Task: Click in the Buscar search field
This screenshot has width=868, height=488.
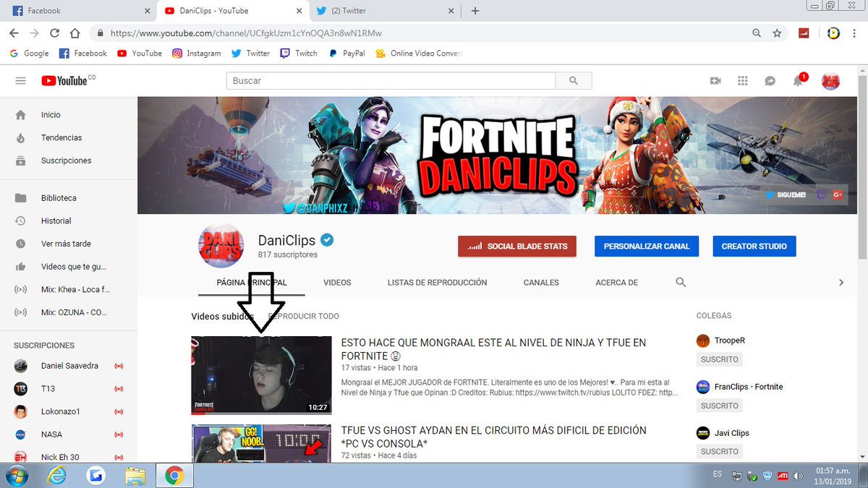Action: 391,81
